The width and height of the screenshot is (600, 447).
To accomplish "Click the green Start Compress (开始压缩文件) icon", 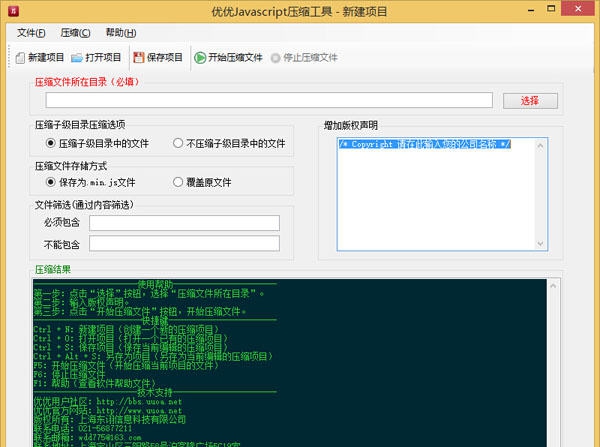I will 200,58.
